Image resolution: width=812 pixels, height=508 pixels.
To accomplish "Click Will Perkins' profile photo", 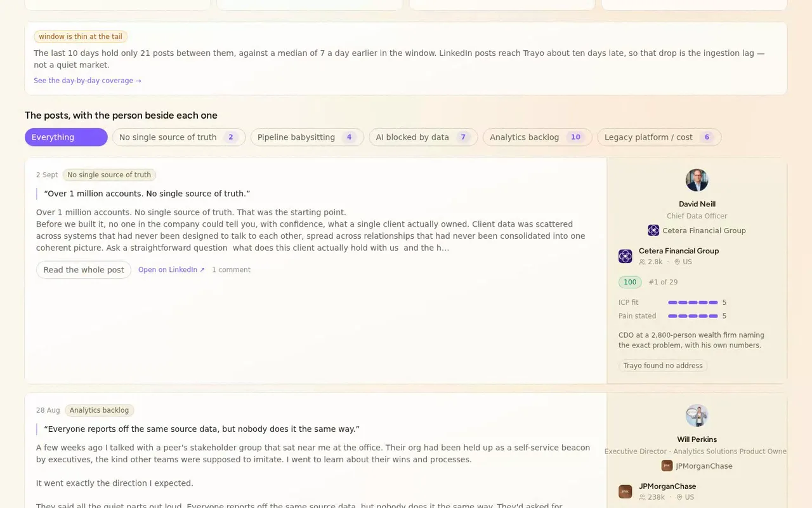I will coord(697,415).
